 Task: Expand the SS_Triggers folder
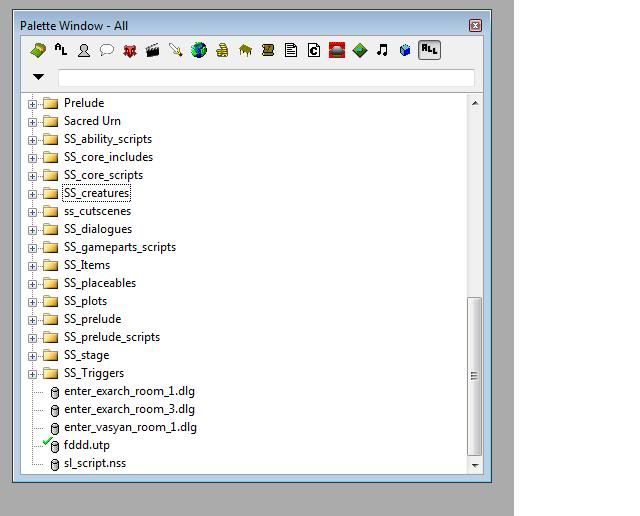point(33,373)
